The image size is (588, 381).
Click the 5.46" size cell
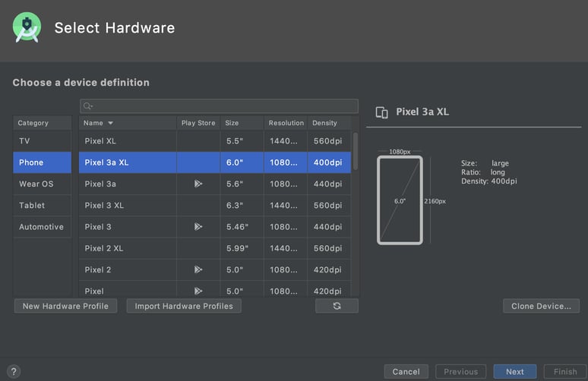242,227
